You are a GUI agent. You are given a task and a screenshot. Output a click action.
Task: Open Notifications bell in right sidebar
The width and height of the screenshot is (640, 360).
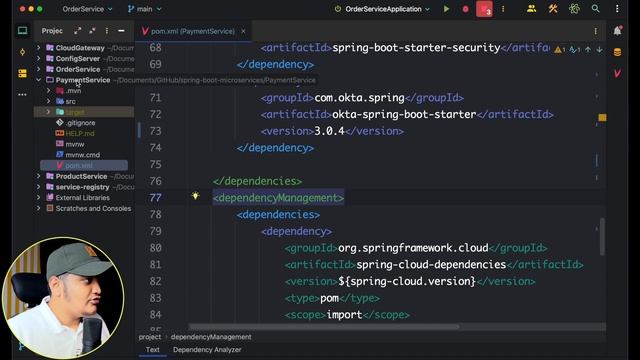tap(618, 31)
